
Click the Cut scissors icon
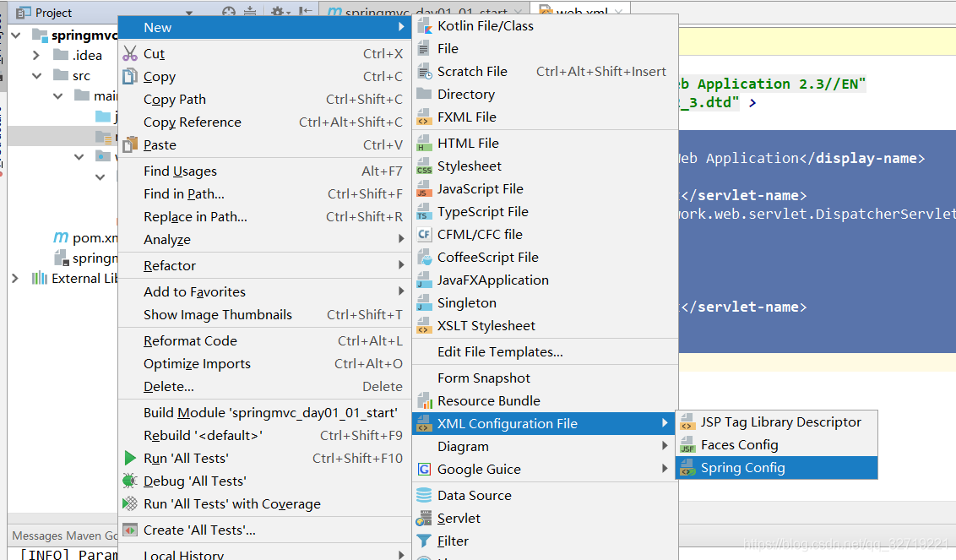click(x=130, y=54)
